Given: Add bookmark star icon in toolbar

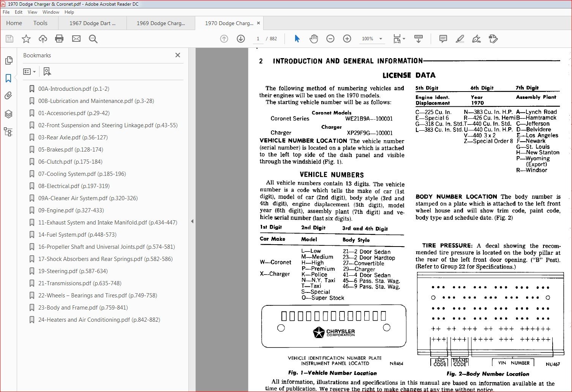Looking at the screenshot, I should coord(26,39).
